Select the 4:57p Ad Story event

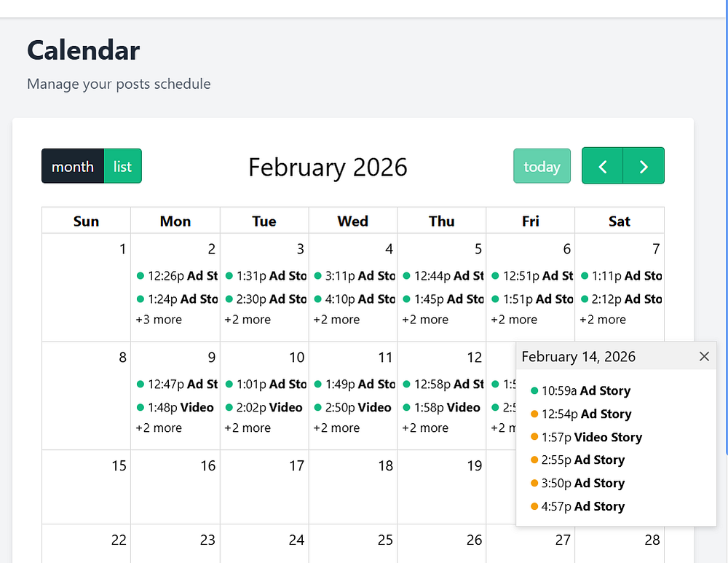point(582,506)
